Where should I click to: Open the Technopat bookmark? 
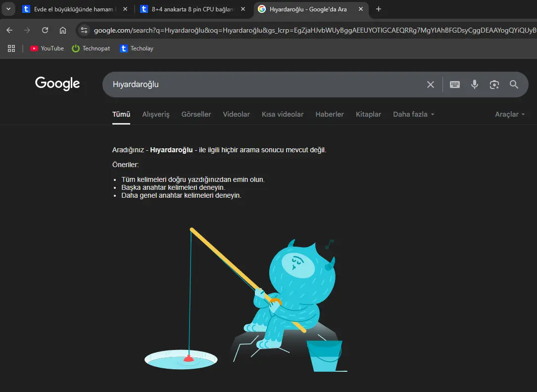pos(91,48)
